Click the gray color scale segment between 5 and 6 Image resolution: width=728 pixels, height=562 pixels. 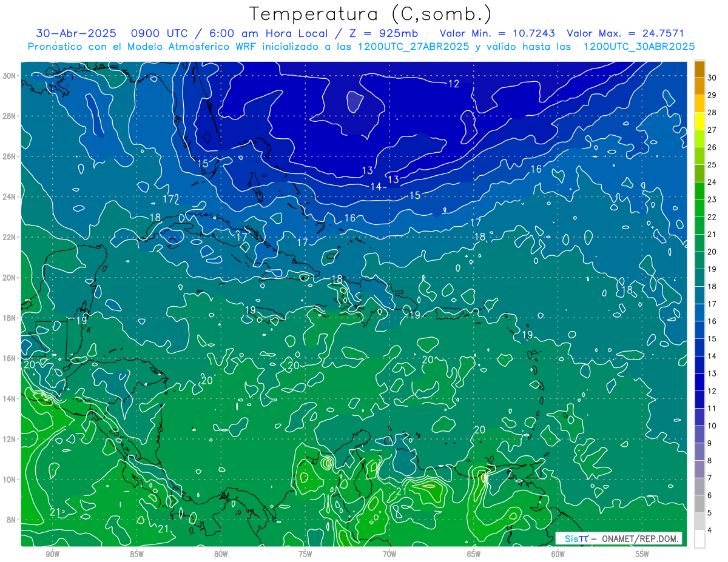(699, 504)
